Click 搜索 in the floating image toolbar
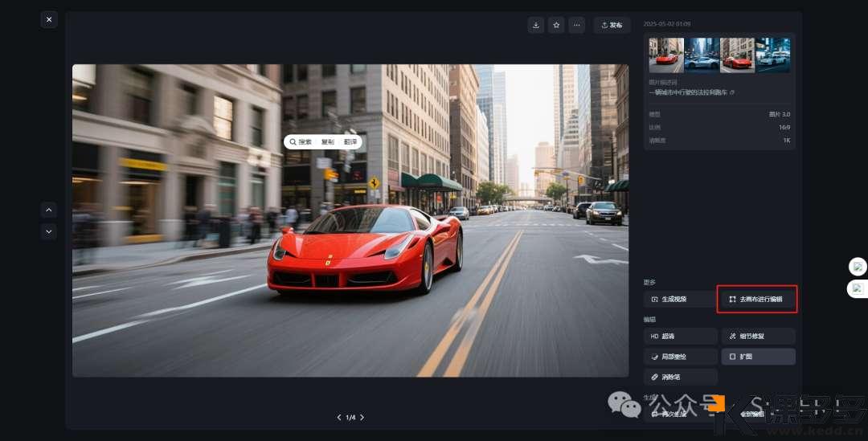Screen dimensions: 868x441 (x=301, y=141)
